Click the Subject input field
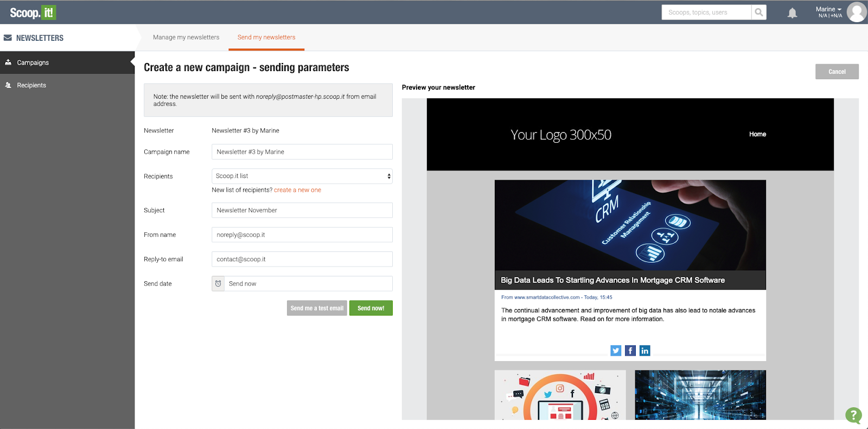Screen dimensions: 868x429 click(x=302, y=210)
